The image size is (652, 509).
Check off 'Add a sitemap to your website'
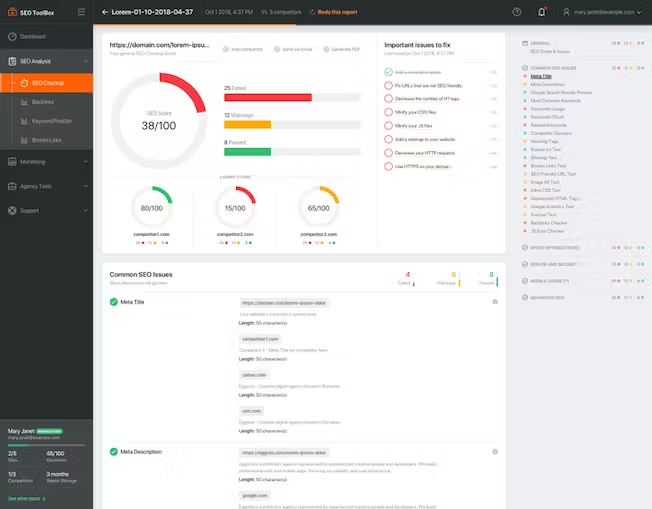pyautogui.click(x=388, y=139)
